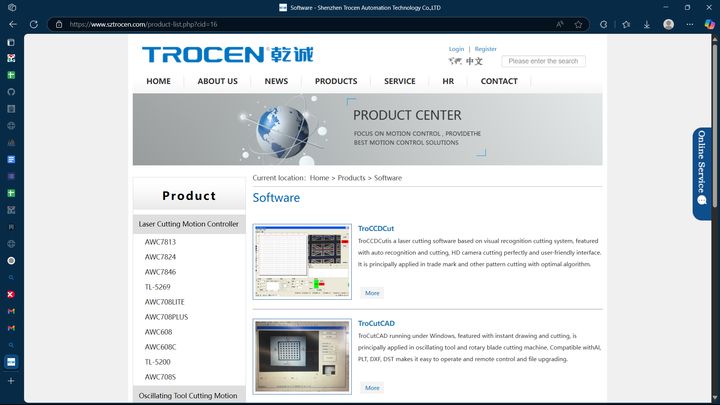Open the PRODUCTS menu item
Screen dimensions: 720x405
tap(336, 81)
